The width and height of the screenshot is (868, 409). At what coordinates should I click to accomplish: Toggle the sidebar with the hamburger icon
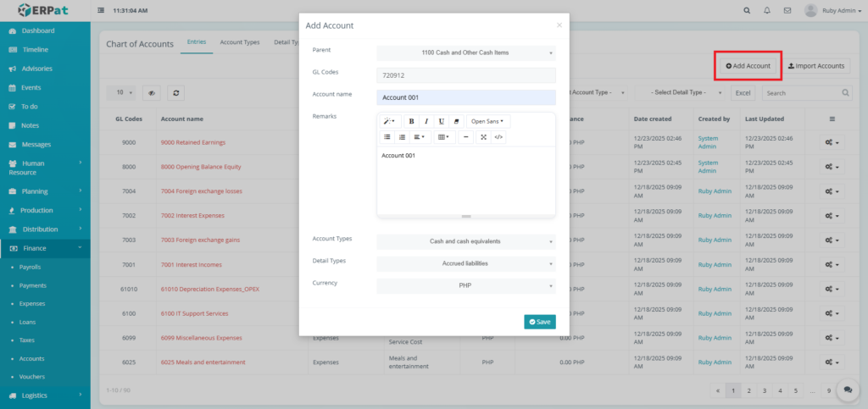click(x=103, y=11)
